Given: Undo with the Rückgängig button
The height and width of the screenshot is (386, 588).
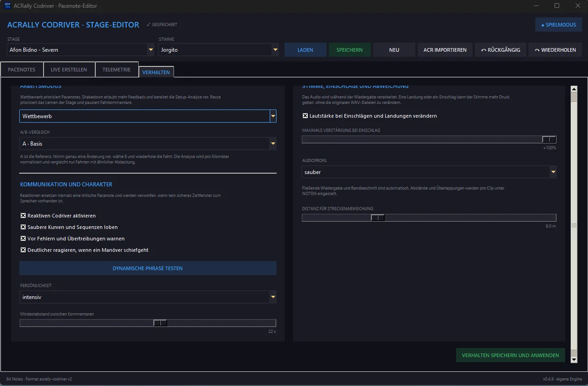Looking at the screenshot, I should (501, 50).
